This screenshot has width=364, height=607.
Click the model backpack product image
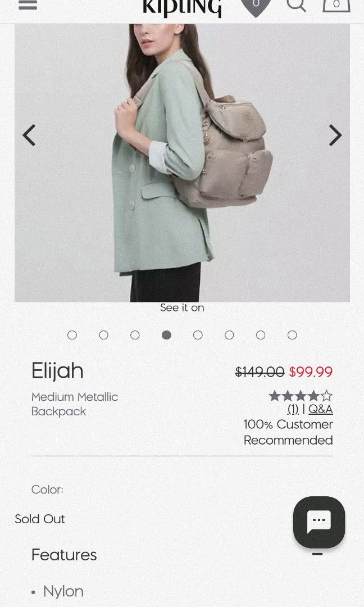coord(182,162)
